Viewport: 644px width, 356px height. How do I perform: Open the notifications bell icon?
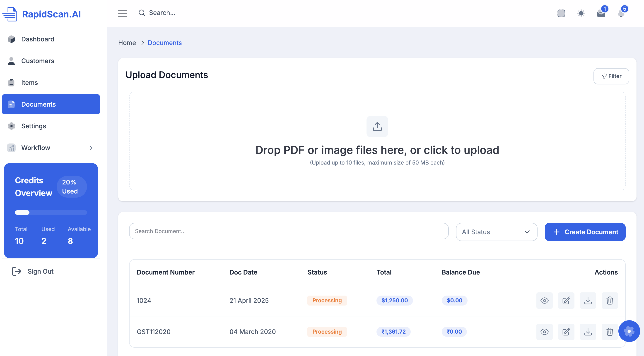pos(621,13)
